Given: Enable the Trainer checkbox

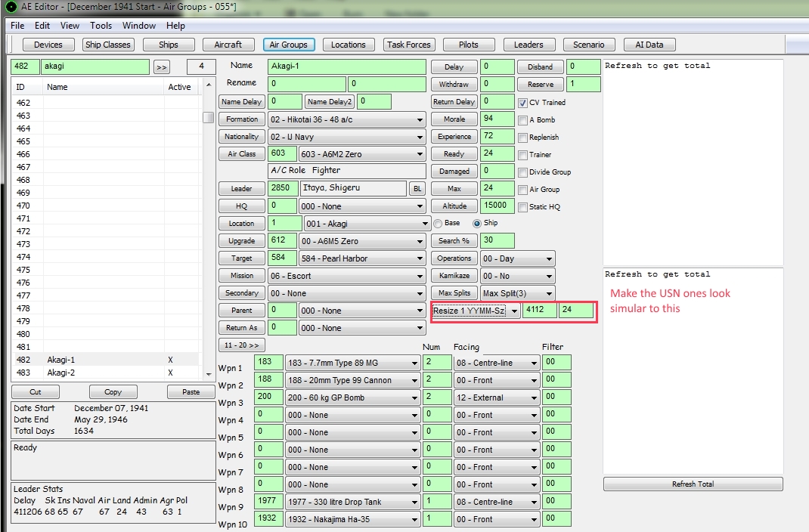Looking at the screenshot, I should click(x=522, y=155).
